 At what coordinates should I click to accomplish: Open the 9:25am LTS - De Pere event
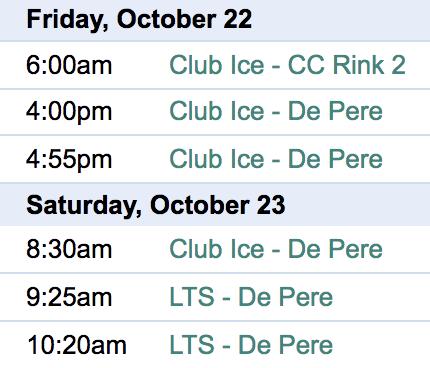pos(251,297)
